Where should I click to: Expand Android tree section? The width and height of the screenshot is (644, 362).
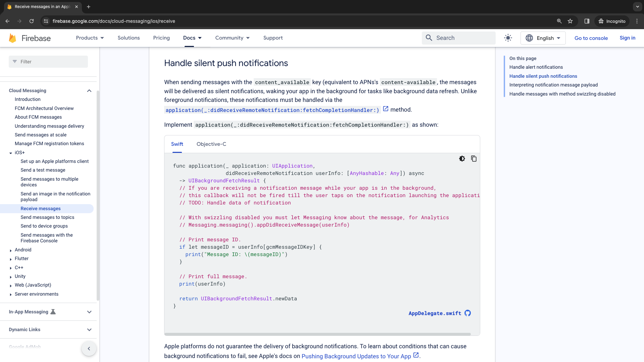(x=11, y=250)
